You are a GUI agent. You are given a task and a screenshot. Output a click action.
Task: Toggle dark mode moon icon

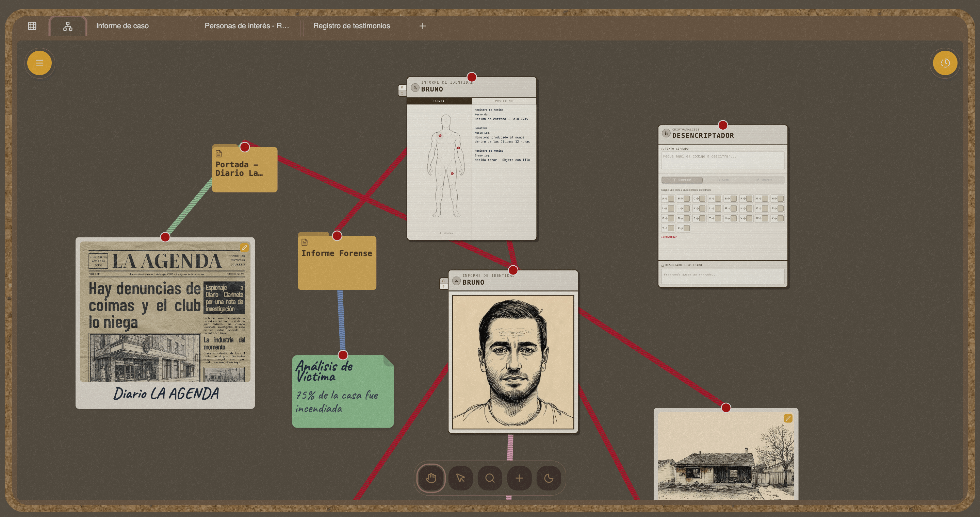(x=548, y=478)
